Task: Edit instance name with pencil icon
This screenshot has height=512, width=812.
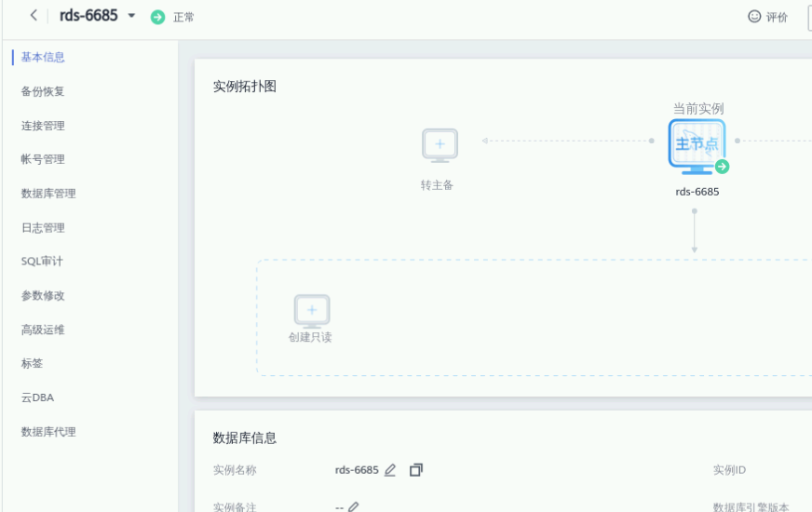Action: click(390, 470)
